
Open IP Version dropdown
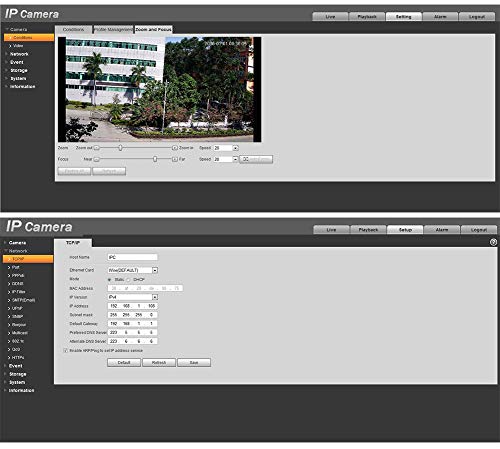tap(155, 297)
